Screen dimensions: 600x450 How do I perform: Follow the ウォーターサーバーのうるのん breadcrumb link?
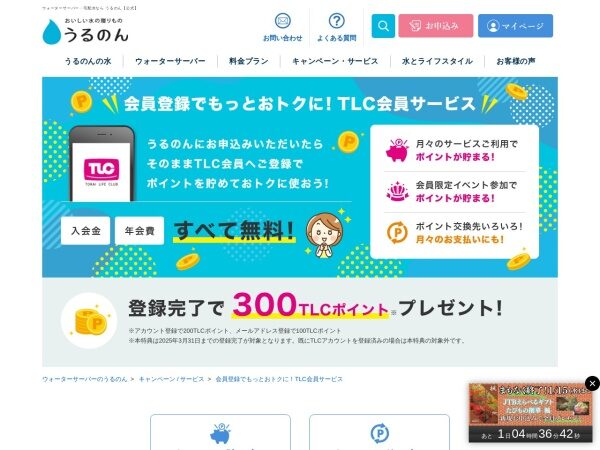(85, 379)
